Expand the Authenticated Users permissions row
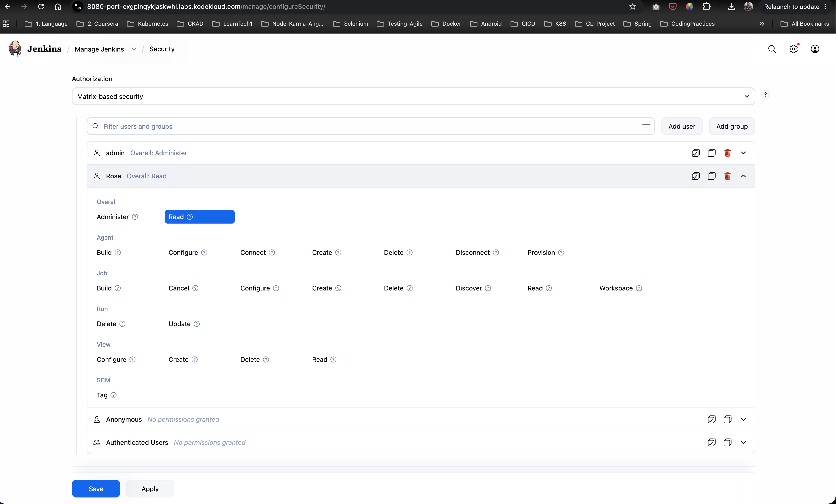Screen dimensions: 836x504 click(743, 443)
